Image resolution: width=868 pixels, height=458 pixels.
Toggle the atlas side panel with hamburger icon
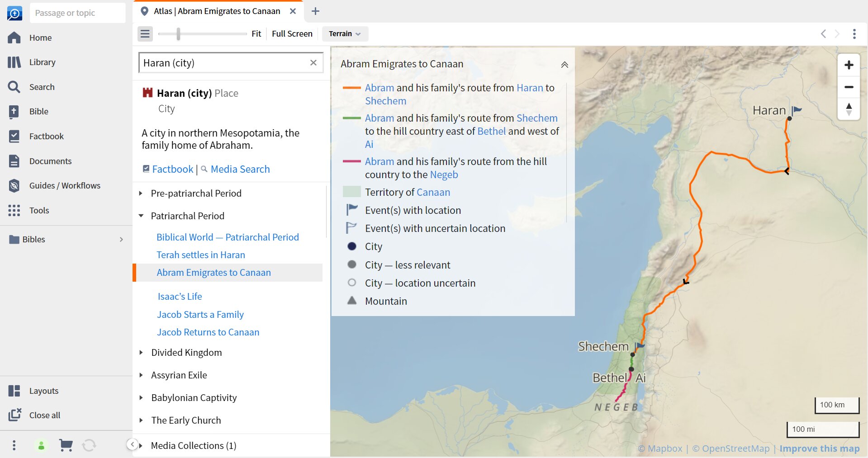tap(145, 33)
